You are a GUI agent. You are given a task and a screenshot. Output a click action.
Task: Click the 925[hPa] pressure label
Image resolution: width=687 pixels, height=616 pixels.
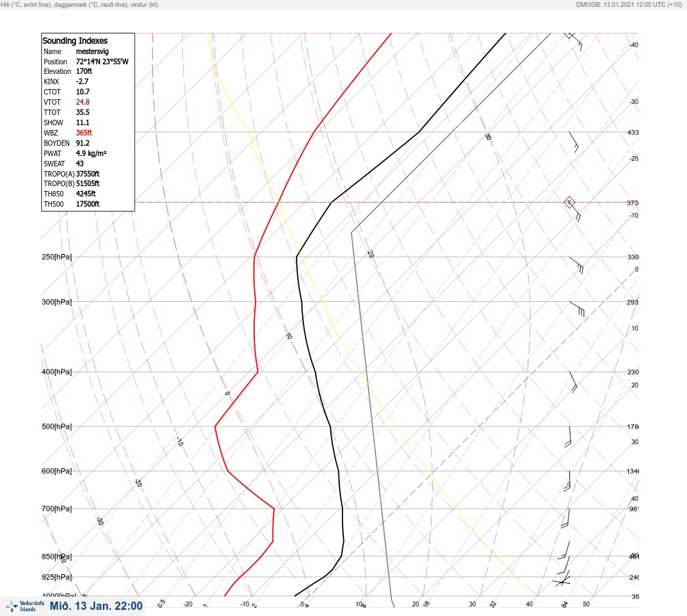tap(57, 577)
